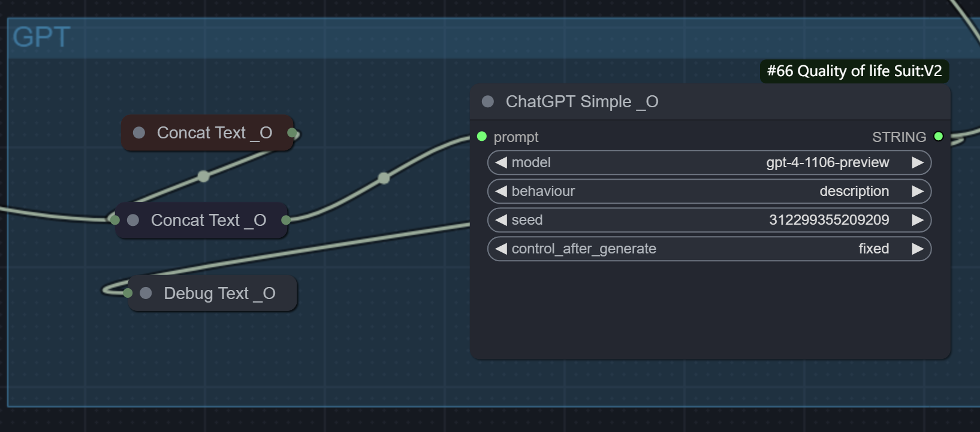Decrease the seed value
Viewport: 980px width, 432px height.
click(x=501, y=220)
